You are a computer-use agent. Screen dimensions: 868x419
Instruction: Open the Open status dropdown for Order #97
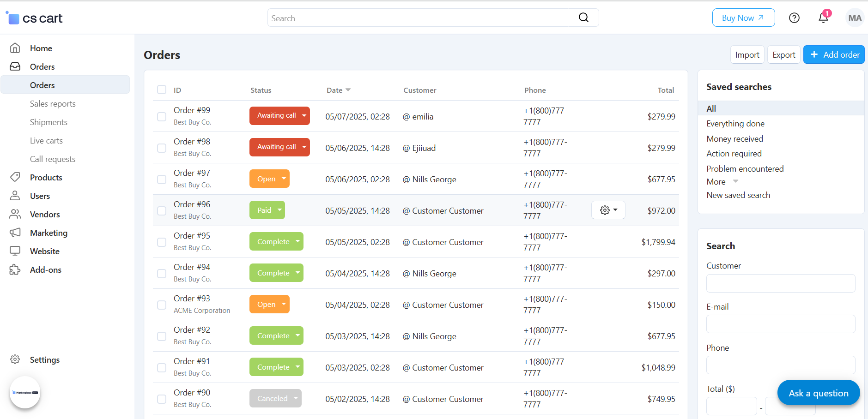point(269,179)
